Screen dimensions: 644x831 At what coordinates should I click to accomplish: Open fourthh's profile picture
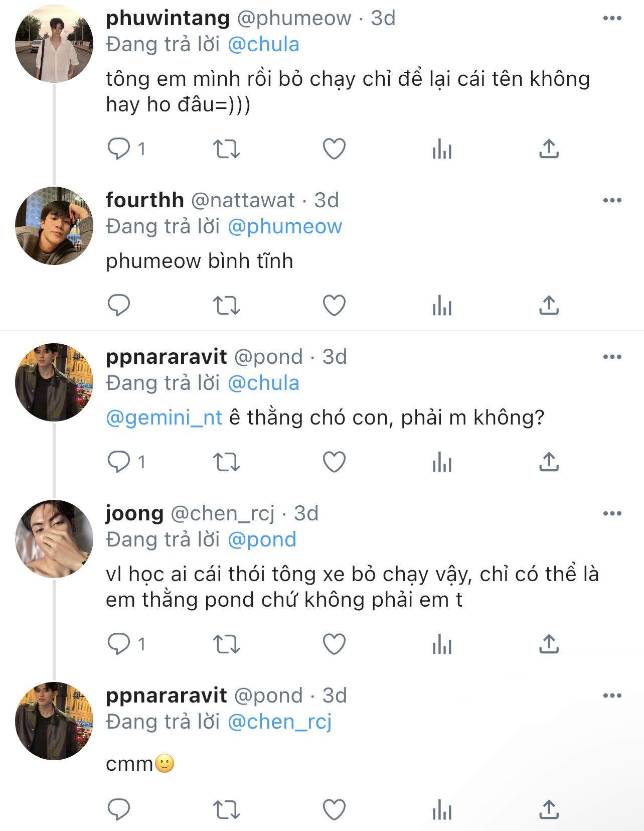(54, 226)
